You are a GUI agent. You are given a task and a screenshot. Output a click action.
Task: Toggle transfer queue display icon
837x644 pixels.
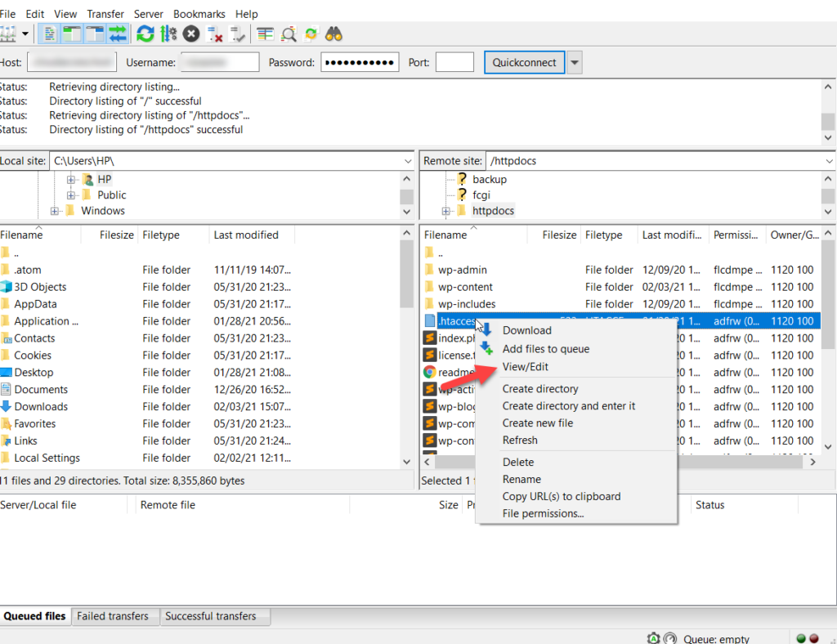coord(118,34)
